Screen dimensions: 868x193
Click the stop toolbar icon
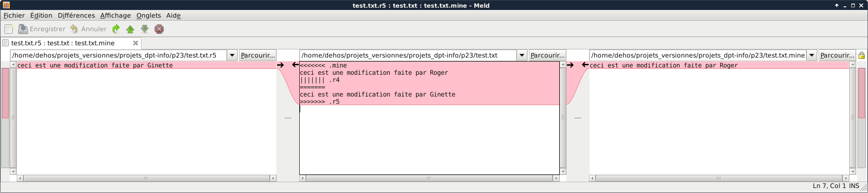tap(159, 29)
